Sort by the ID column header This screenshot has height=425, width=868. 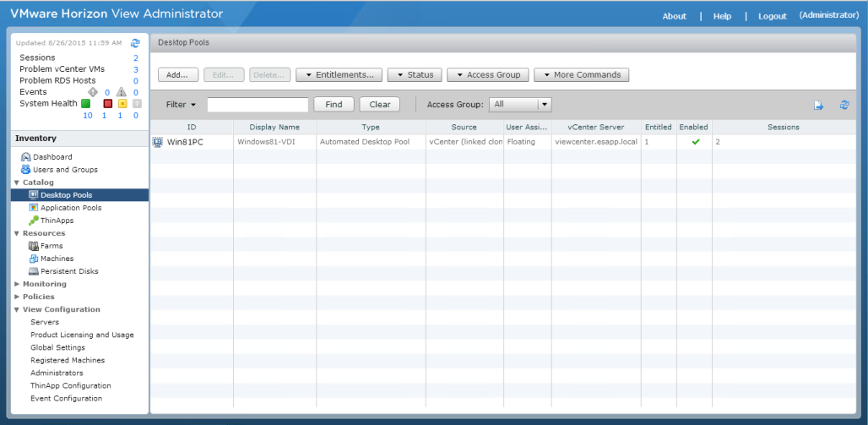tap(192, 128)
